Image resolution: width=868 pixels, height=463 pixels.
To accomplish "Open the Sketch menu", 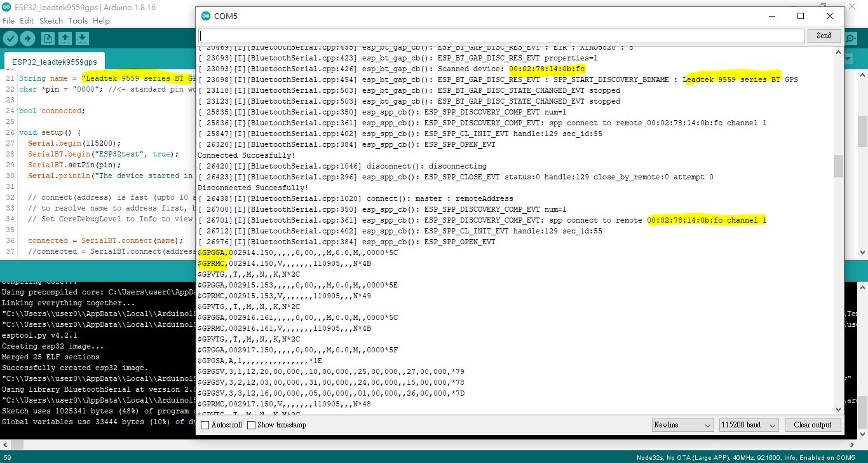I will 51,20.
